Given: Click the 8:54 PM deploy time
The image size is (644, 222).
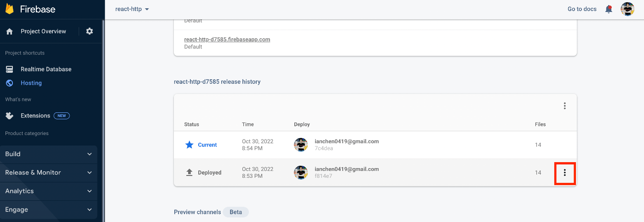Looking at the screenshot, I should coord(253,148).
